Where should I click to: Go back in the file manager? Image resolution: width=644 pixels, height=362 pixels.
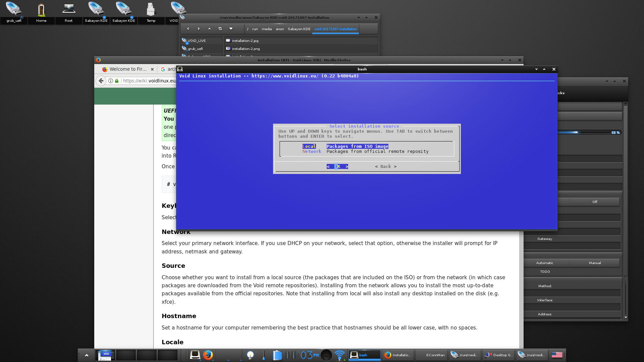[188, 29]
